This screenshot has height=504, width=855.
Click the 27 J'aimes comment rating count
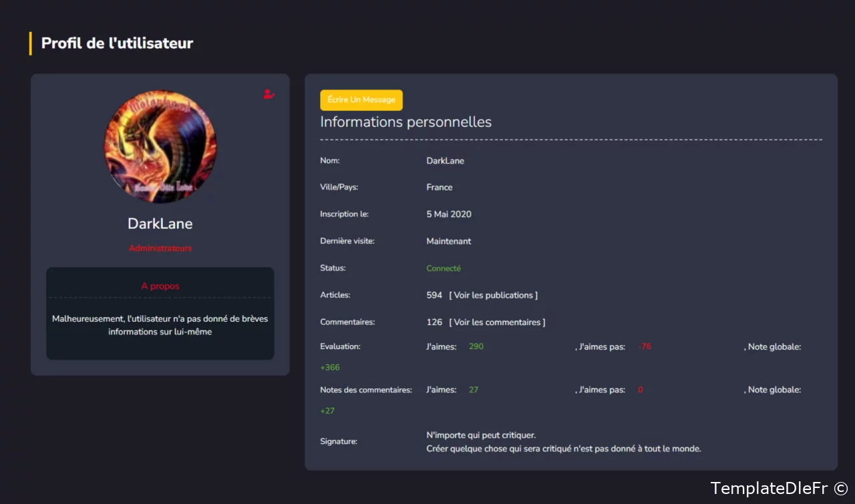tap(474, 390)
